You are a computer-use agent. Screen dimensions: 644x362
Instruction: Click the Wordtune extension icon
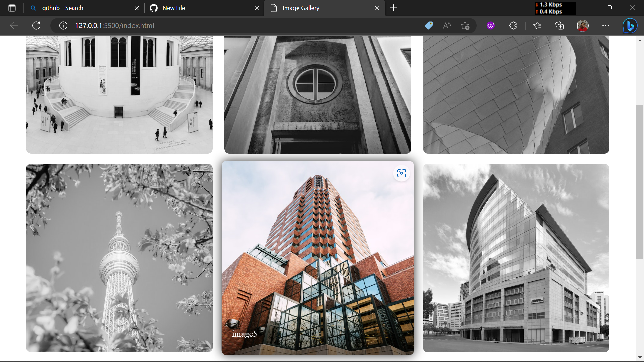tap(490, 25)
